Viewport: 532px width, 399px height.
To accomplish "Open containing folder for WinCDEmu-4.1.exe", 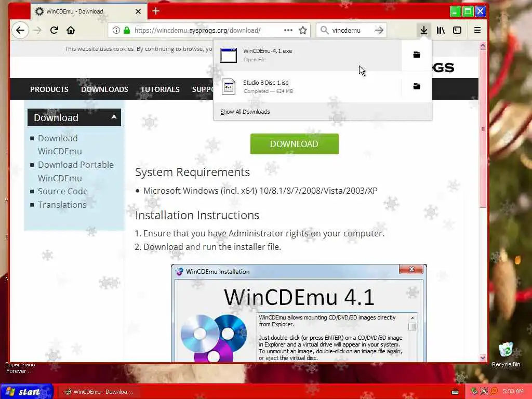I will pos(417,55).
